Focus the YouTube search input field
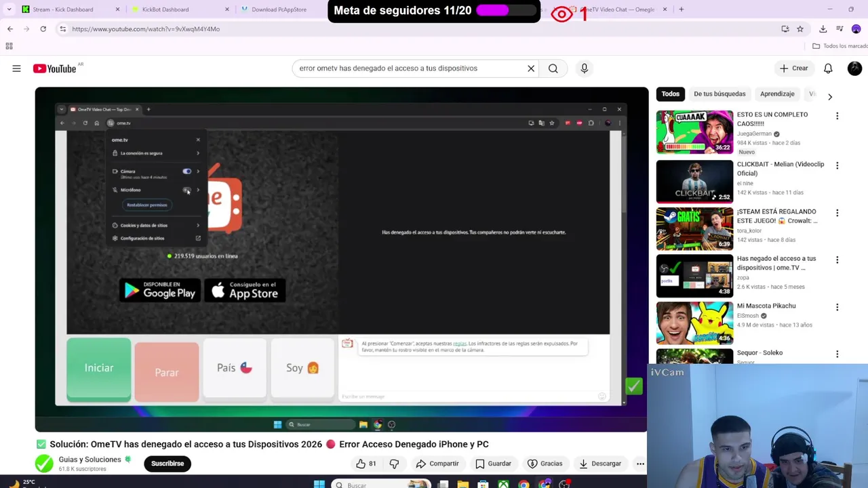868x488 pixels. (x=409, y=68)
